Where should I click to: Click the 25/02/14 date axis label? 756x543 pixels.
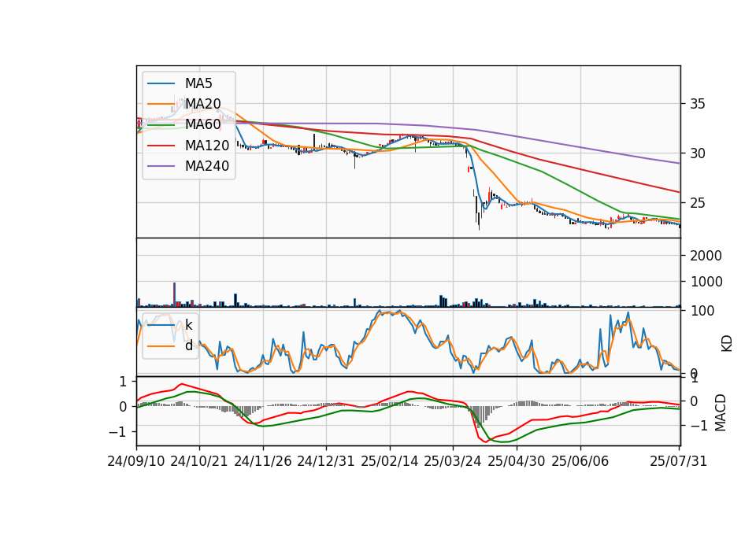coord(390,461)
